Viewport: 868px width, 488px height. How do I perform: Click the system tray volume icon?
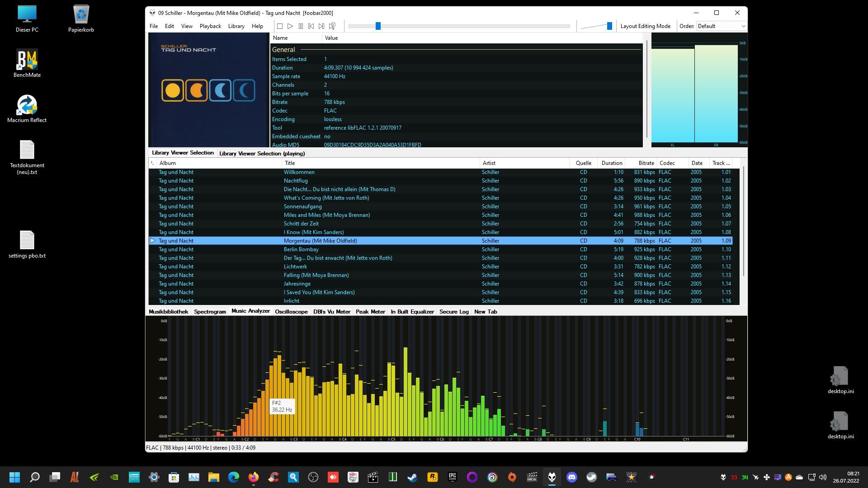pos(823,477)
